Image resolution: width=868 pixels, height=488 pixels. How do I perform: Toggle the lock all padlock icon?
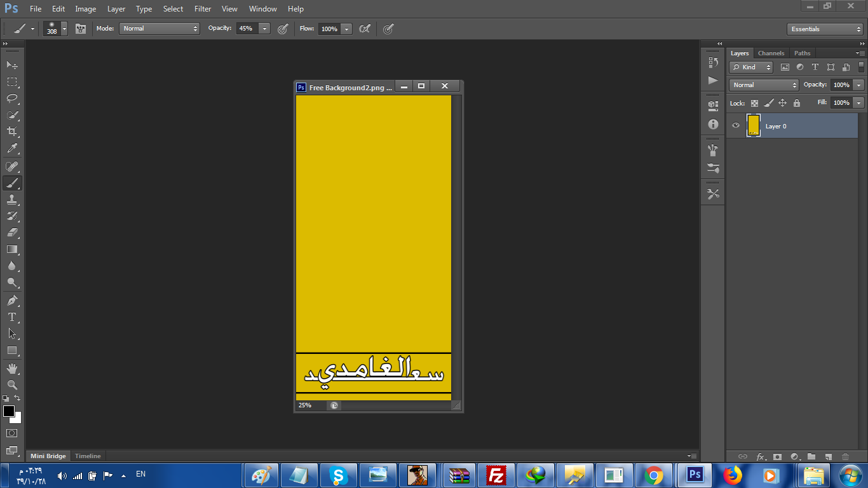point(797,103)
